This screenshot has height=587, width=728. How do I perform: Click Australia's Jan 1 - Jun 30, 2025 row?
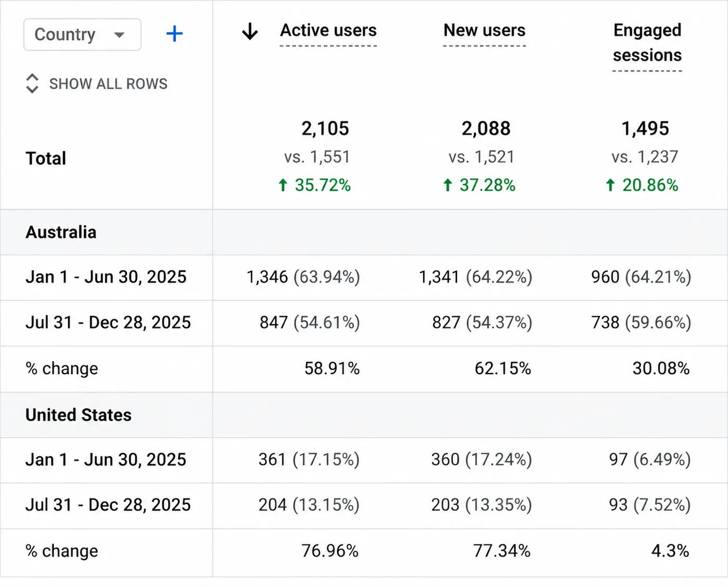point(364,277)
